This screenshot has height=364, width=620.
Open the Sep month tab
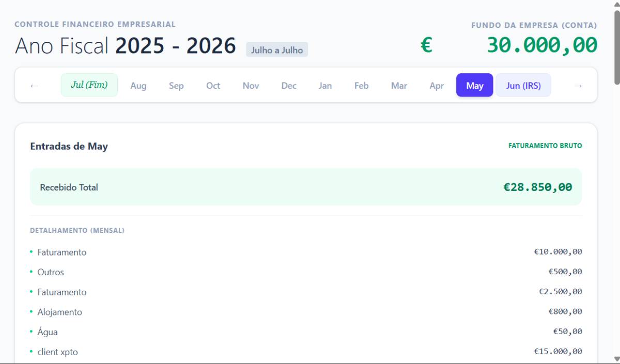(x=176, y=86)
